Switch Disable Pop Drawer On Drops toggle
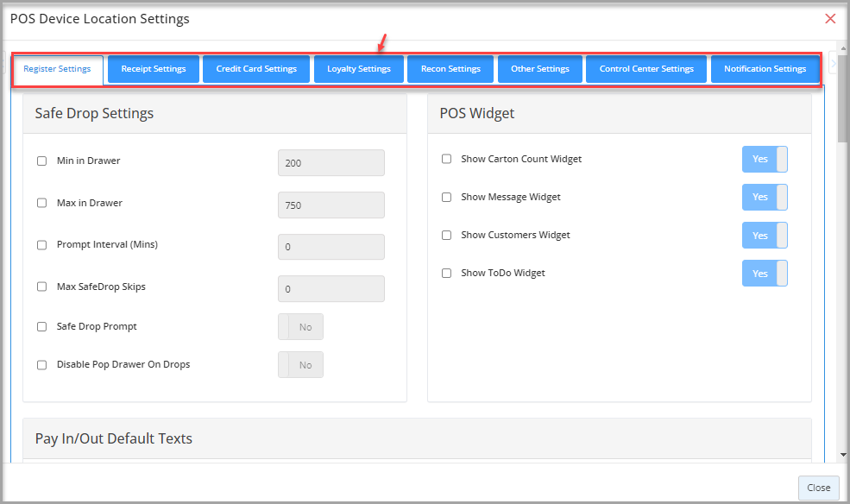 [x=301, y=365]
